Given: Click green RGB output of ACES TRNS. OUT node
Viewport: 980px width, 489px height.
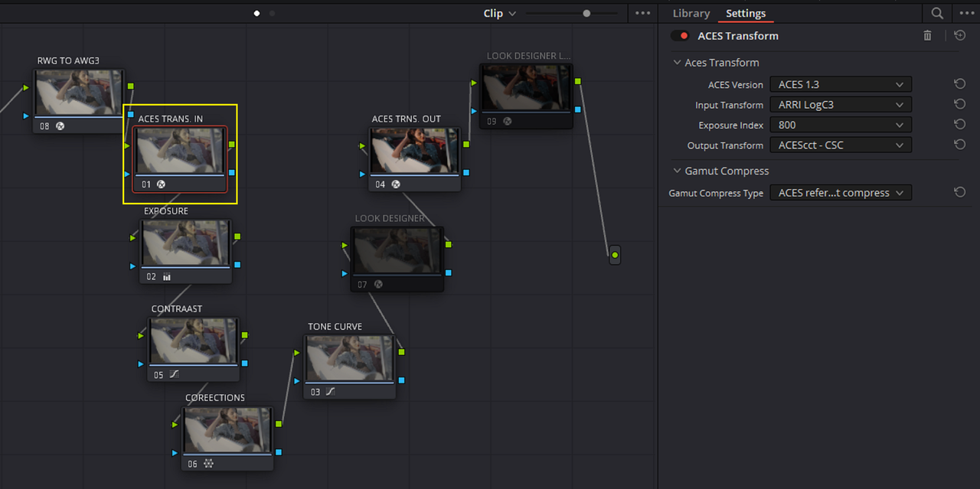Looking at the screenshot, I should [x=465, y=144].
